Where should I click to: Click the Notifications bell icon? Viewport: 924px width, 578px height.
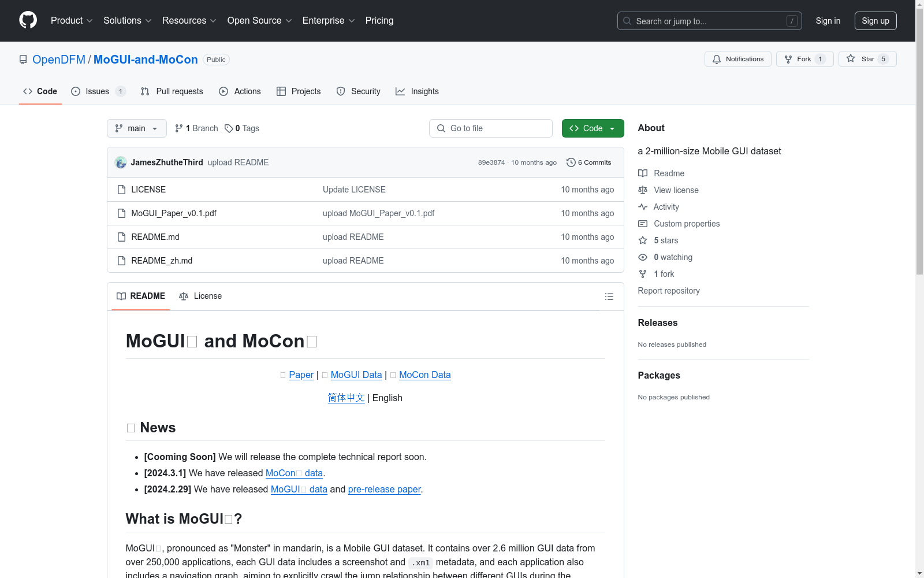coord(717,59)
